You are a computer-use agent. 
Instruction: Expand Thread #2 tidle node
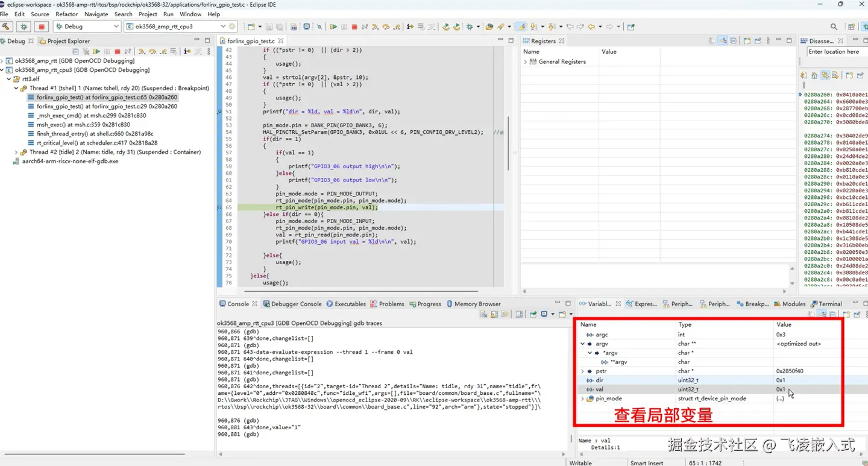click(16, 152)
